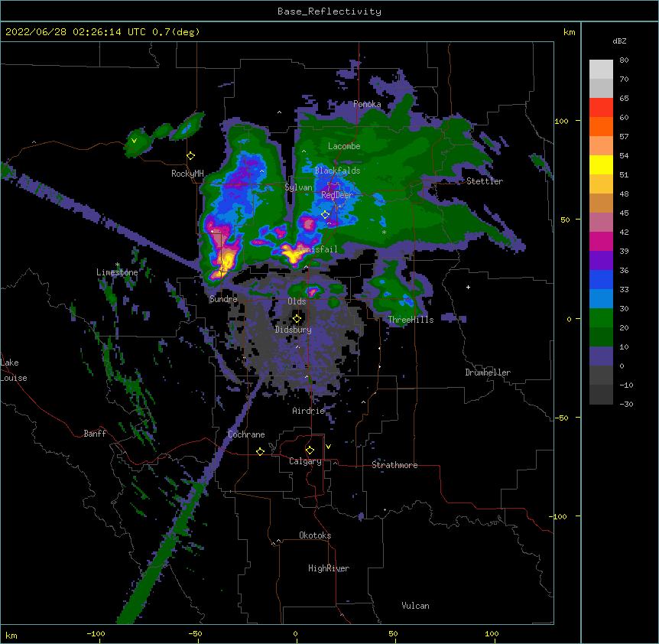Click the Vulcan label
The image size is (659, 644).
tap(415, 606)
